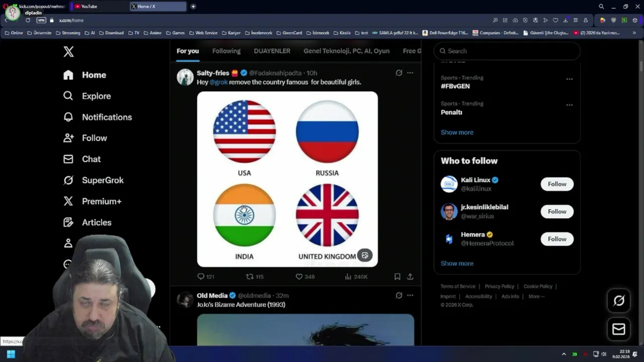Open Premium+ in the sidebar
Image resolution: width=644 pixels, height=362 pixels.
[x=92, y=201]
